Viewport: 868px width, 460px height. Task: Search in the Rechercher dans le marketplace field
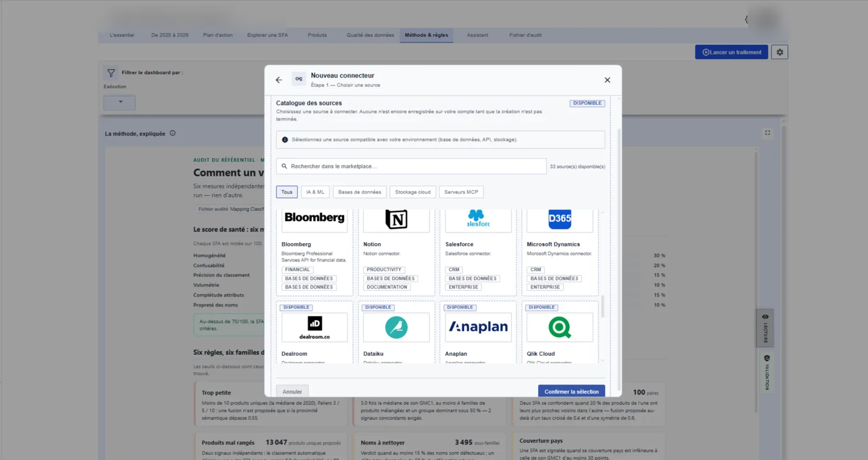[x=411, y=166]
